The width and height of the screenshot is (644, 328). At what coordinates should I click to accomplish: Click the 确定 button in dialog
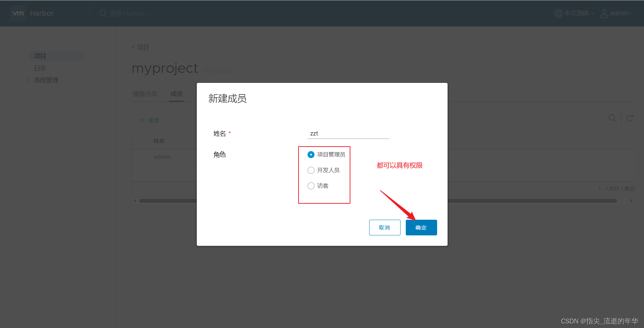421,227
